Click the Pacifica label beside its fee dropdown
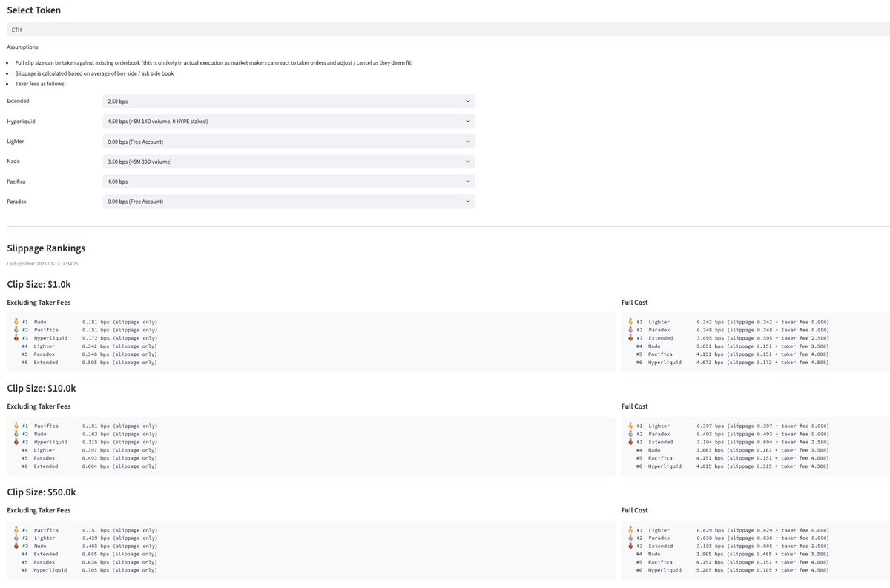890x588 pixels. point(17,181)
